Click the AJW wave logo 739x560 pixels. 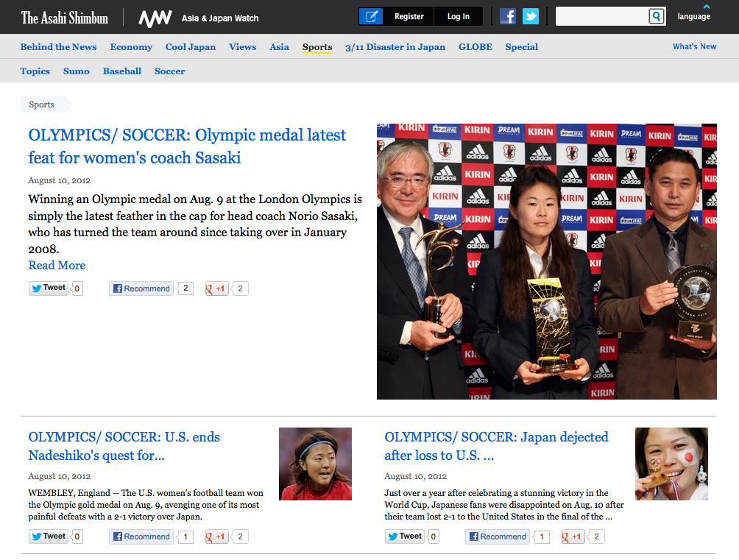point(155,18)
